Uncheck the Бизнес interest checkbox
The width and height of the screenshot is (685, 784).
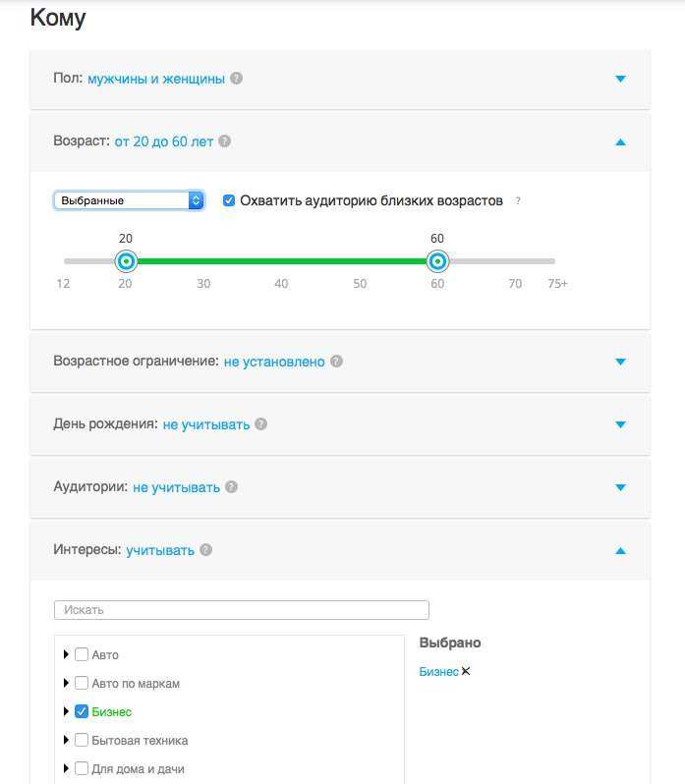click(x=82, y=711)
